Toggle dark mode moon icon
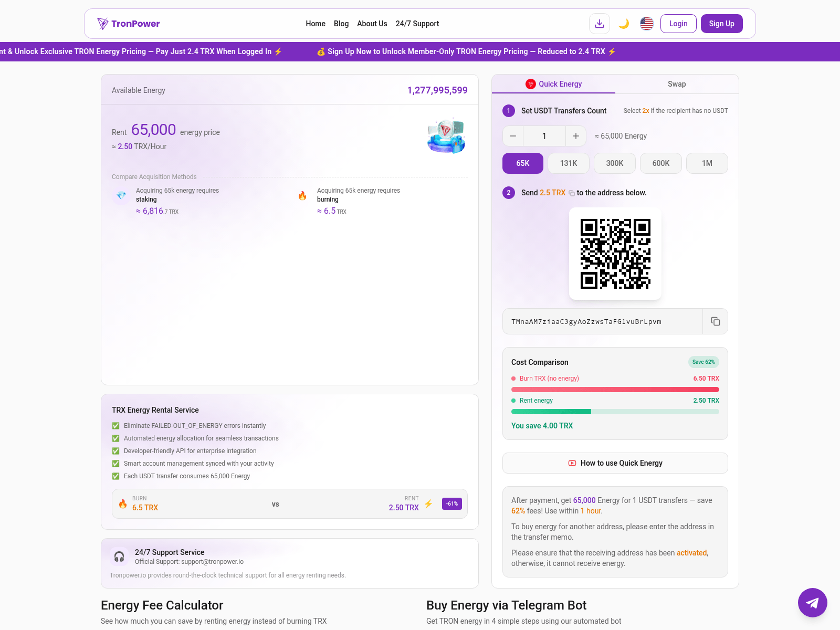 tap(624, 24)
